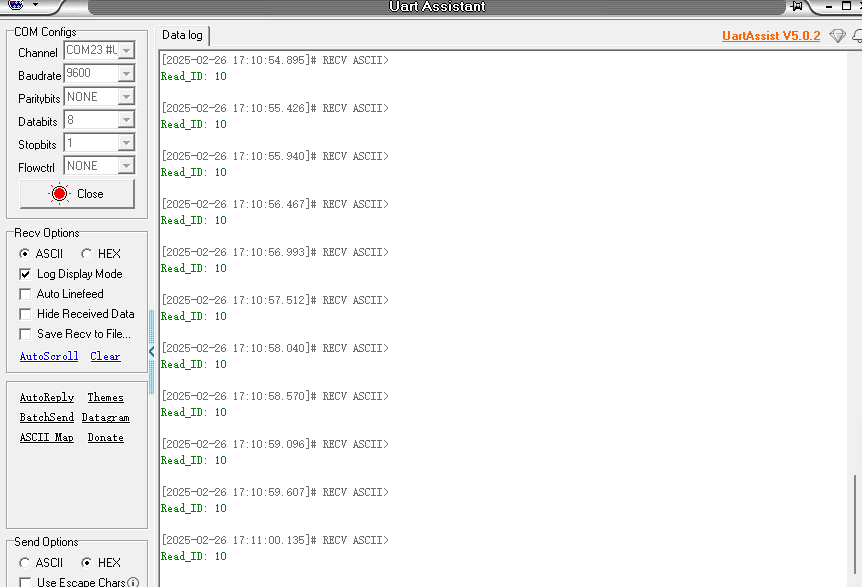862x587 pixels.
Task: Enable Use Escape Chars checkbox
Action: coord(25,582)
